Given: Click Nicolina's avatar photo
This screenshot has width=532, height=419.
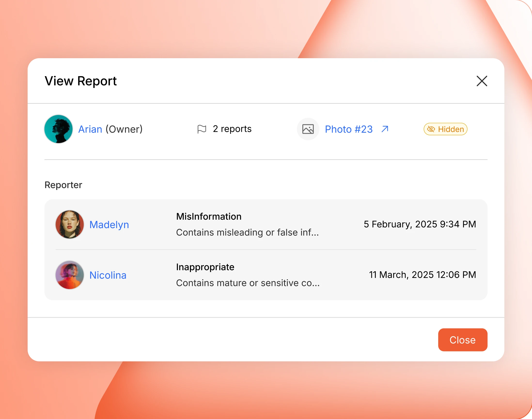Looking at the screenshot, I should [70, 275].
